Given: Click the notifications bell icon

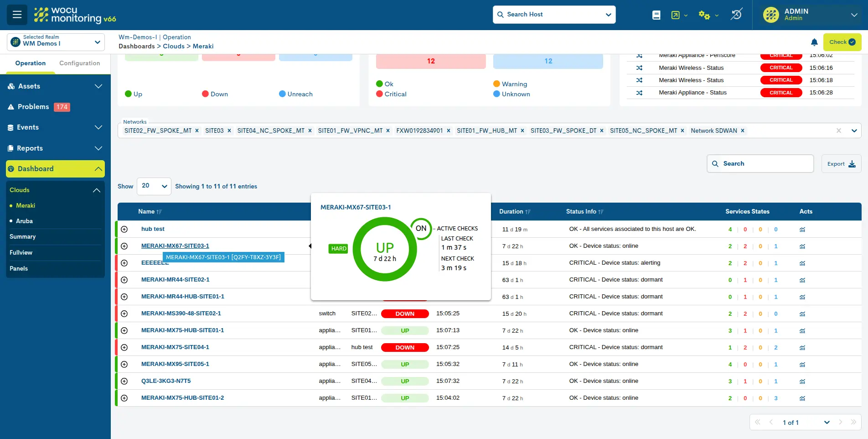Looking at the screenshot, I should (x=814, y=42).
